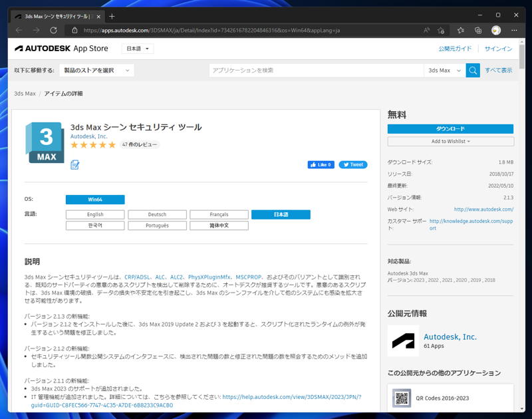Open Autodesk, Inc. link under title
Viewport: 532px width, 419px height.
(x=88, y=136)
